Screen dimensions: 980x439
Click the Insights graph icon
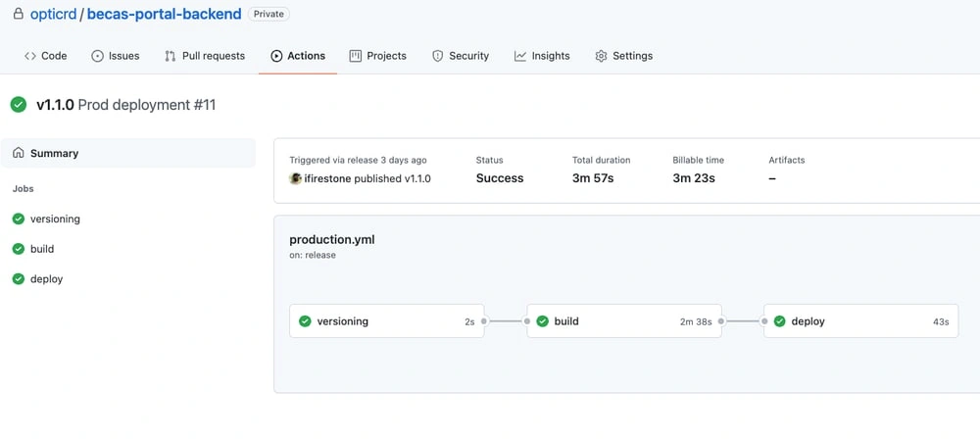point(520,56)
